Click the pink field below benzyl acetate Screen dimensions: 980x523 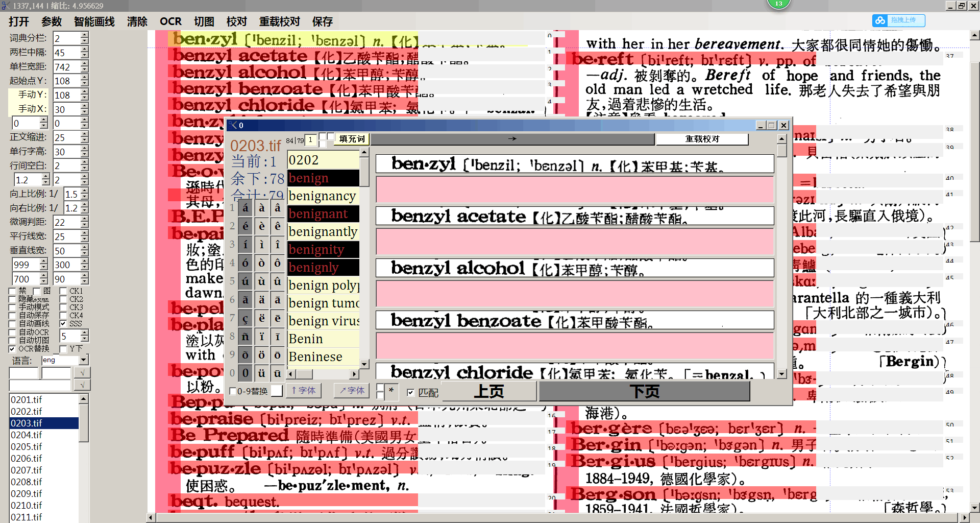coord(575,242)
